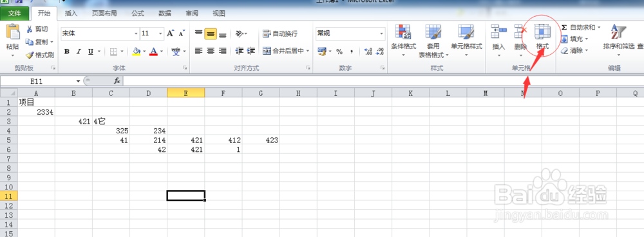Viewport: 644px width, 237px height.
Task: Switch to the View (视图) tab
Action: click(218, 14)
